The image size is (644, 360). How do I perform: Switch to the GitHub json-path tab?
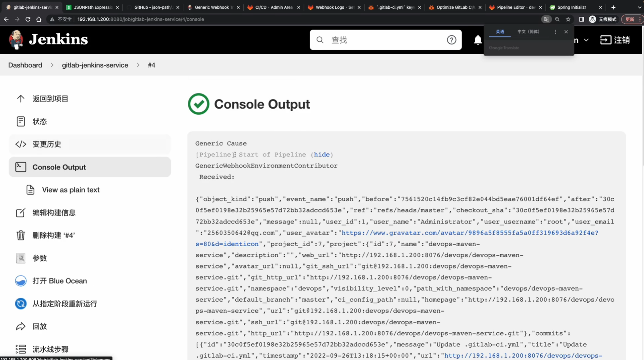(153, 7)
